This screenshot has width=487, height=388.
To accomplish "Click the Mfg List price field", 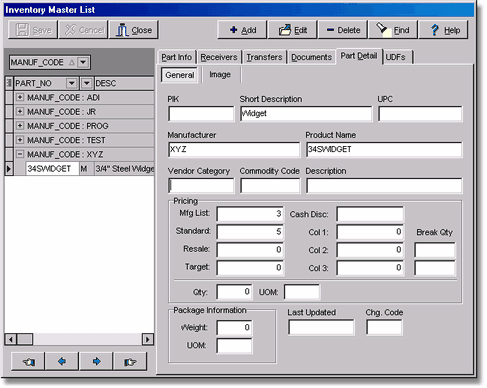I will point(250,214).
